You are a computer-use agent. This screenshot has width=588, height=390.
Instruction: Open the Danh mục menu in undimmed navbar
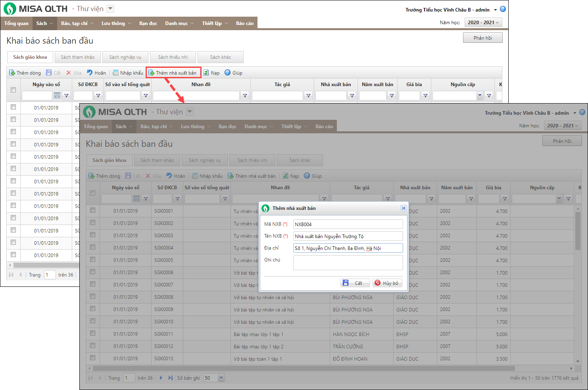tap(179, 23)
